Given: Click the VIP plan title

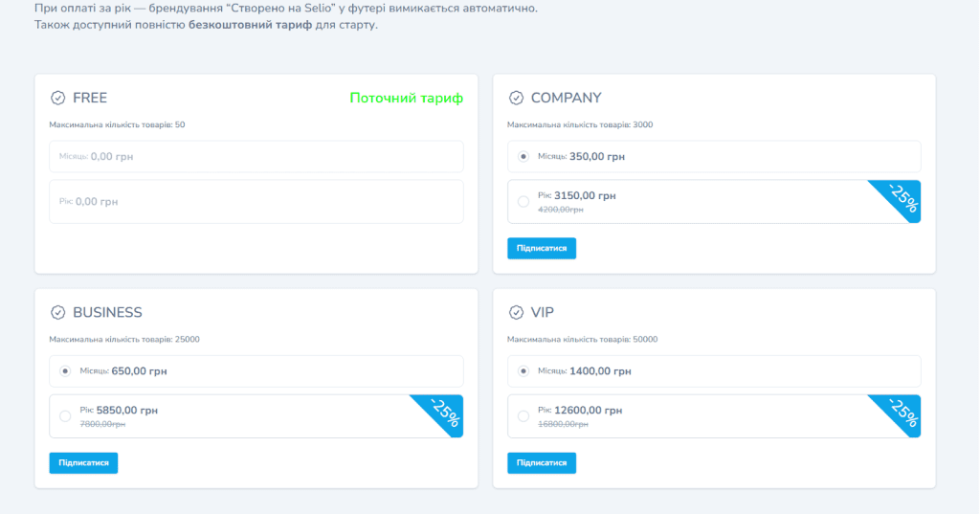Looking at the screenshot, I should pos(542,312).
